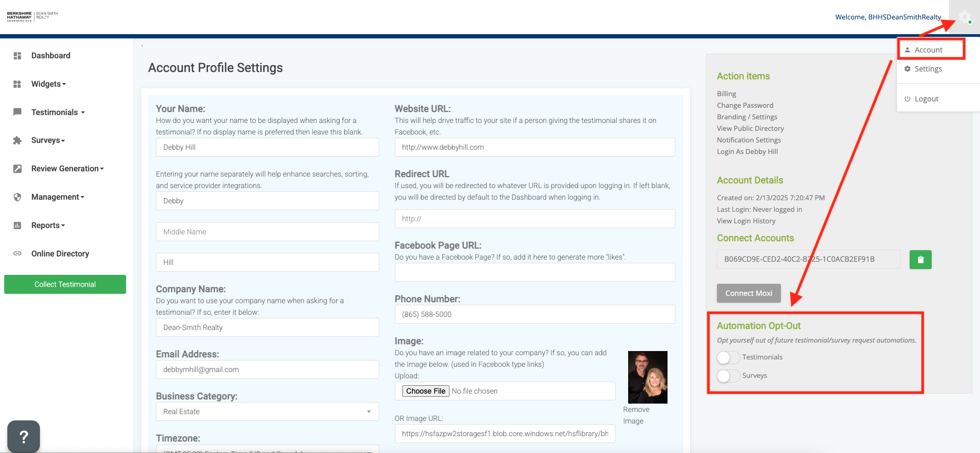
Task: Expand the Widgets sidebar menu
Action: pyautogui.click(x=48, y=84)
